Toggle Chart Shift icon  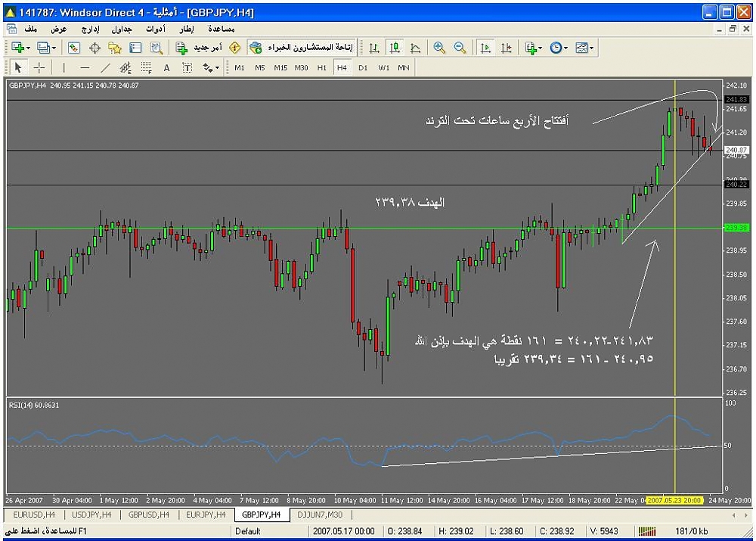(507, 48)
